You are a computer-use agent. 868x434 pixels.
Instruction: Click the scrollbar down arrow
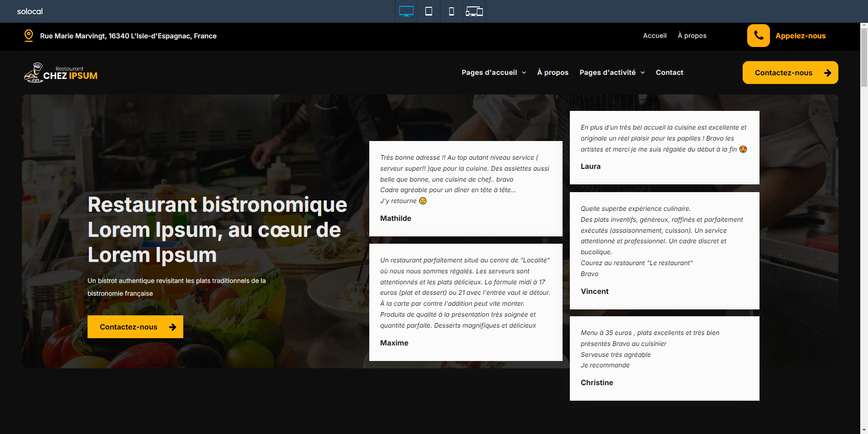pos(864,430)
